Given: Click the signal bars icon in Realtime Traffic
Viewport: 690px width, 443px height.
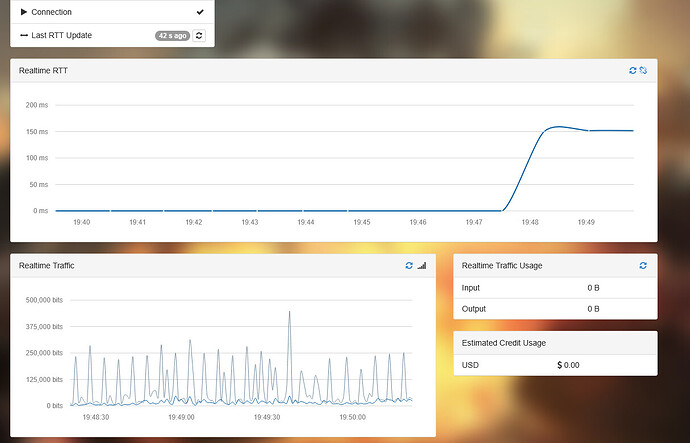Looking at the screenshot, I should tap(422, 266).
